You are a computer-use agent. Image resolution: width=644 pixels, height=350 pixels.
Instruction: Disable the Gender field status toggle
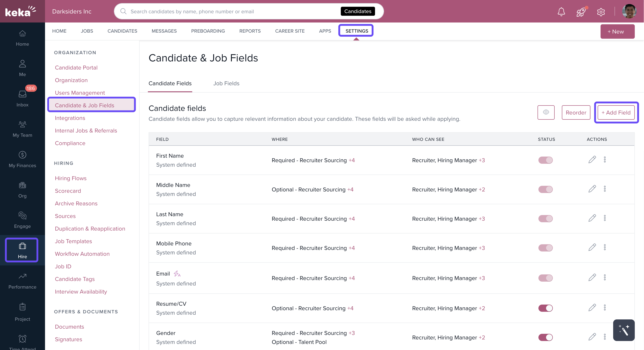click(545, 337)
